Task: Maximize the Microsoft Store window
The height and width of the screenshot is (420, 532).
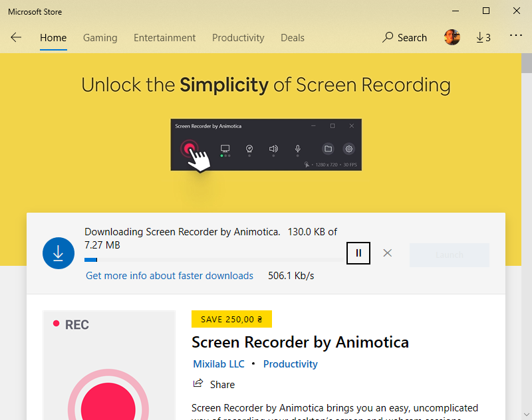Action: 486,11
